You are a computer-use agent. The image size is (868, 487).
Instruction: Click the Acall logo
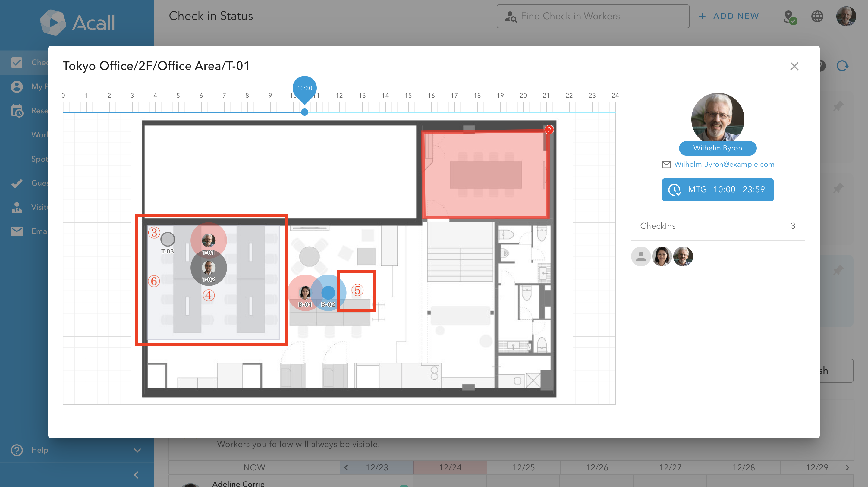(77, 23)
